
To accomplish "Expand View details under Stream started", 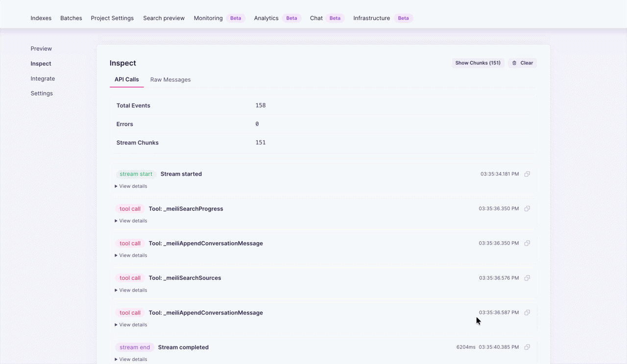I will point(131,186).
